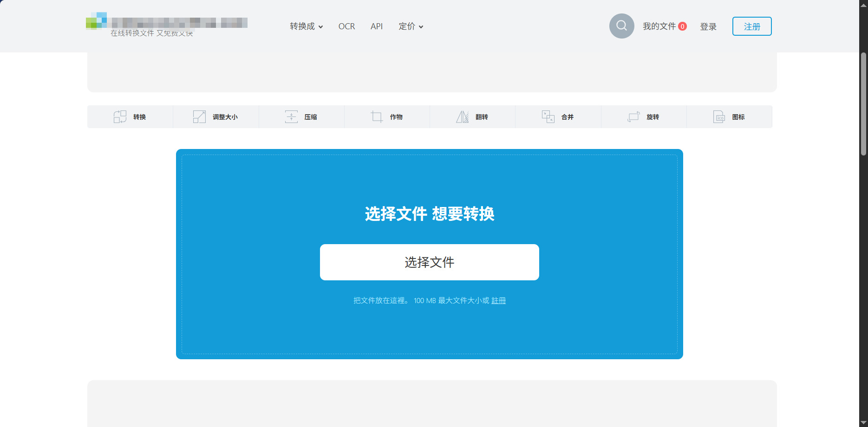Click the 注册 register button
Viewport: 868px width, 427px height.
click(752, 26)
